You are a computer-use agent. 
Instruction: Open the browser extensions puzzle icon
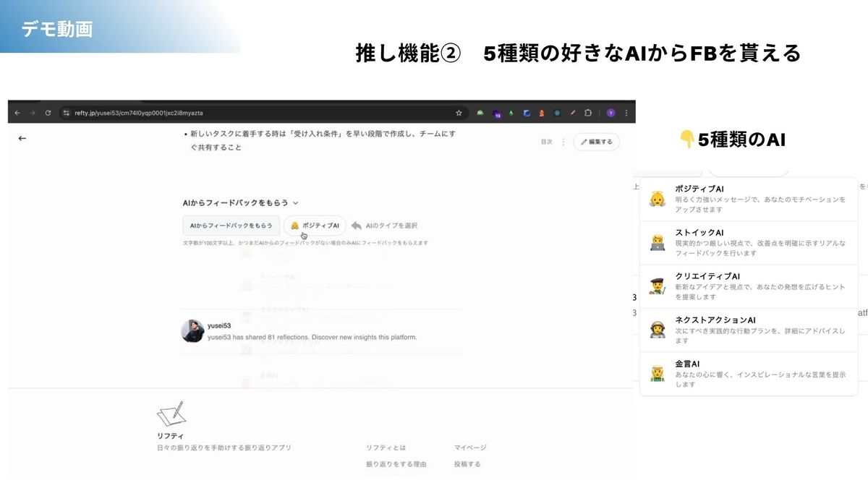588,113
